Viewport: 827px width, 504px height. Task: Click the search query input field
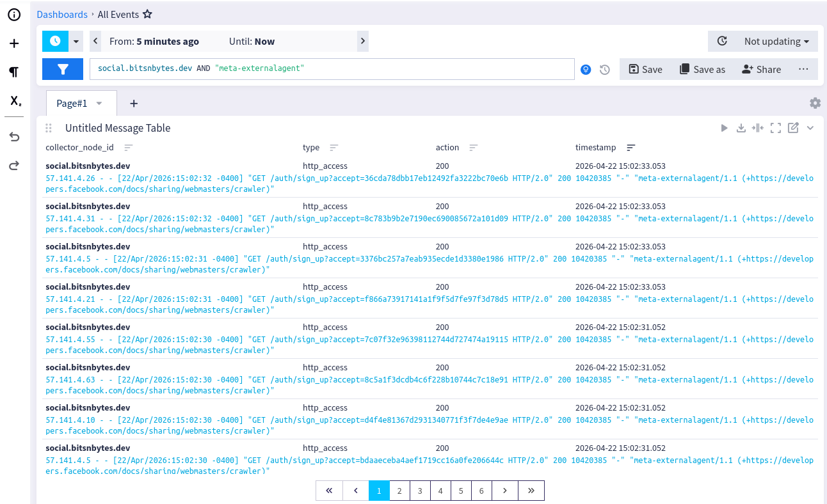332,69
